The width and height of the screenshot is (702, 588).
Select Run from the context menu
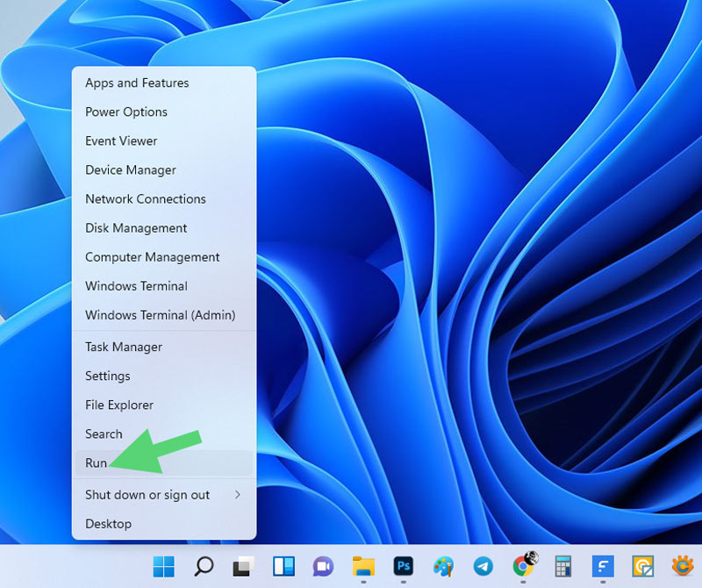tap(97, 463)
